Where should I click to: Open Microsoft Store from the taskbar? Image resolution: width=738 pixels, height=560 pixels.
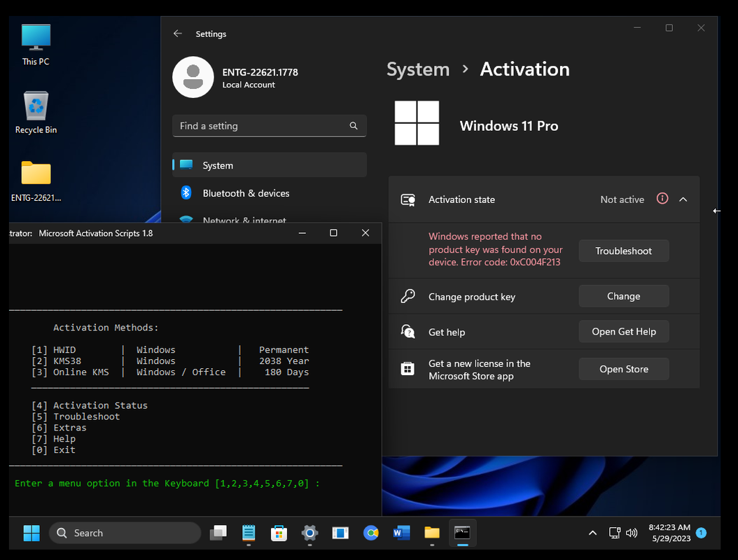pyautogui.click(x=279, y=533)
